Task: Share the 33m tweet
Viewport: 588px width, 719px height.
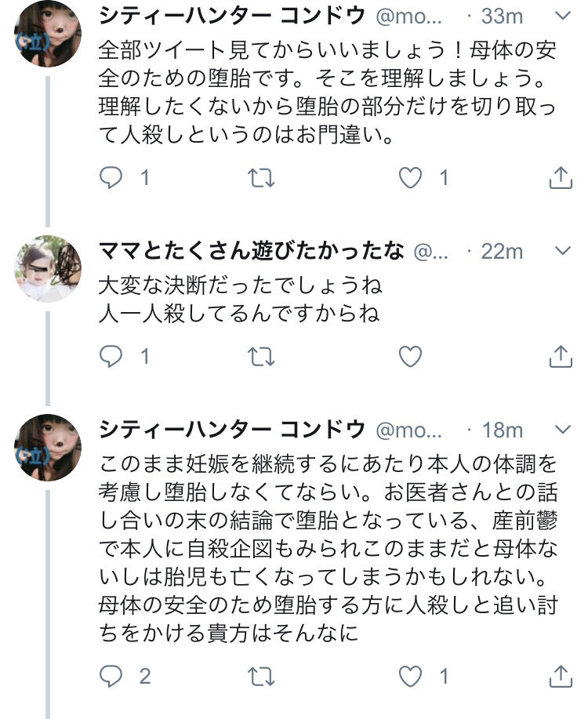Action: [561, 178]
